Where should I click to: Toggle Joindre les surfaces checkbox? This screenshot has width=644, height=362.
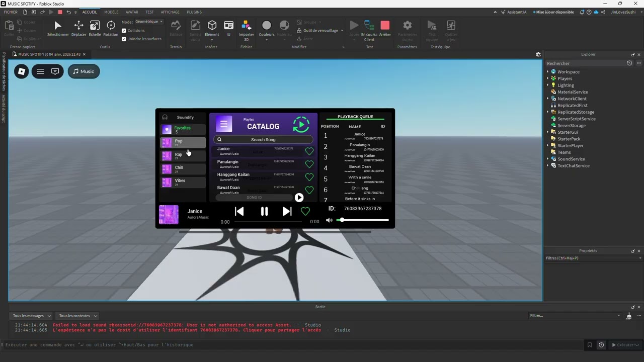pyautogui.click(x=124, y=39)
